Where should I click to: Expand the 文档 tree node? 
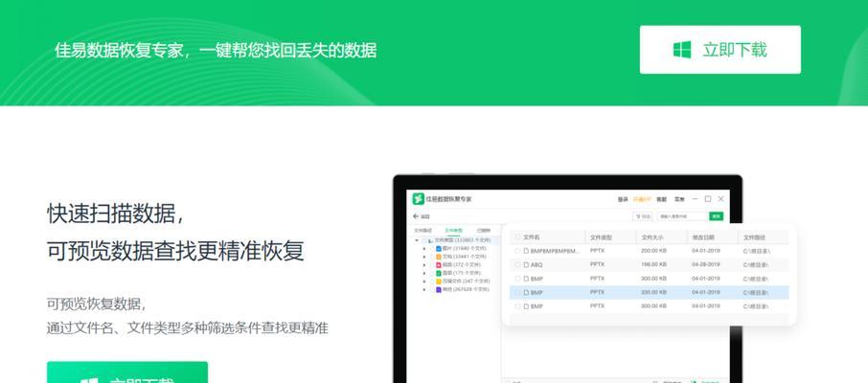(424, 257)
